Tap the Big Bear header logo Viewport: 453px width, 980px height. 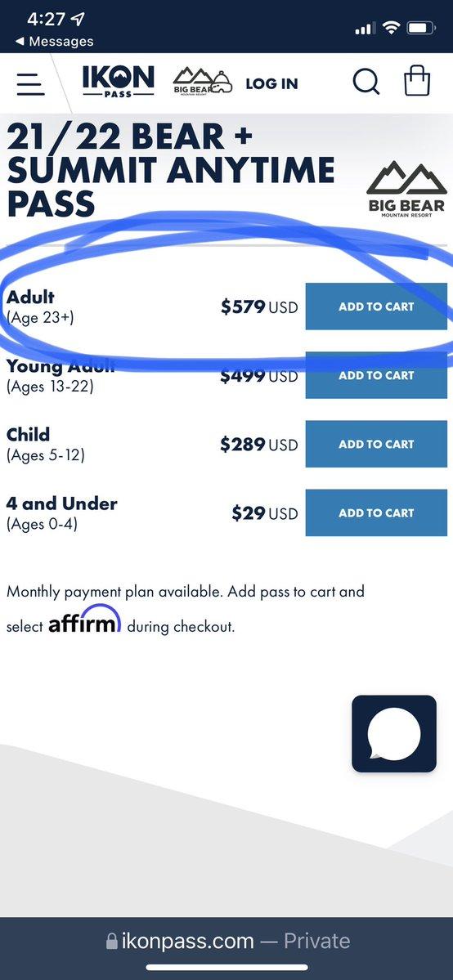pos(202,81)
